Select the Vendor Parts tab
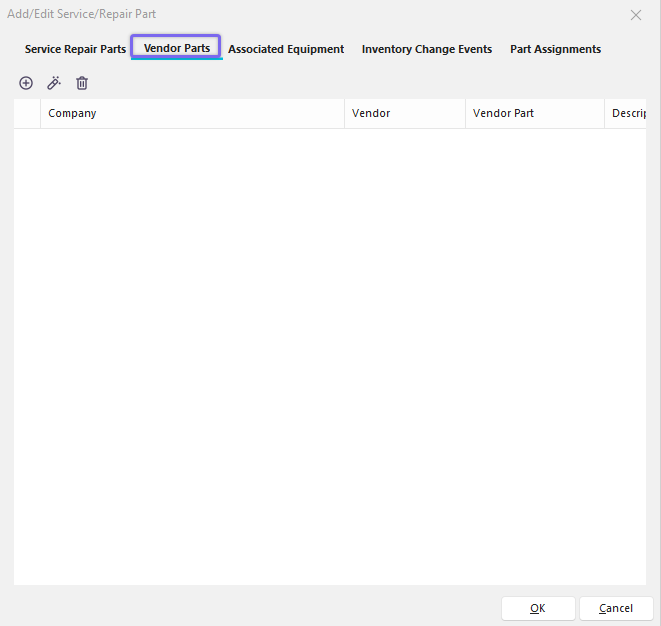Screen dimensions: 661x626 click(176, 48)
